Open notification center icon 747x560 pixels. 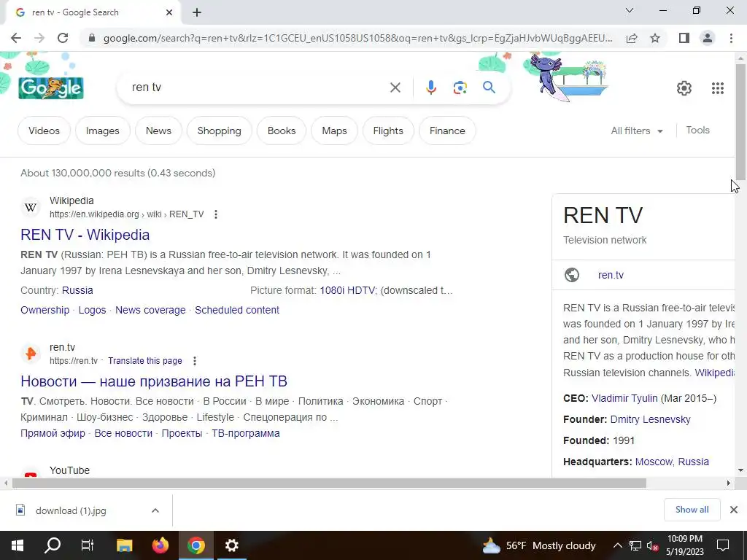pyautogui.click(x=723, y=545)
